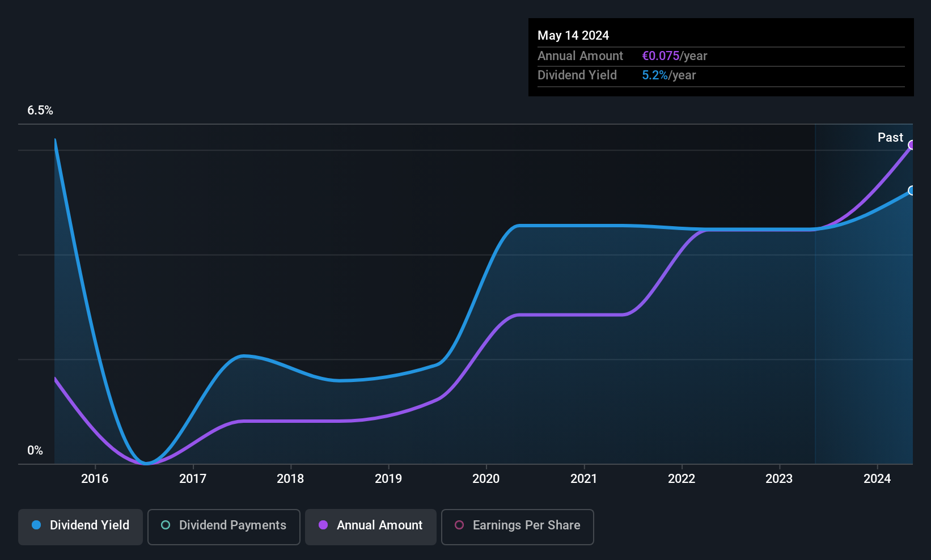Click the 2020 x-axis label
Viewport: 931px width, 560px height.
[x=486, y=478]
